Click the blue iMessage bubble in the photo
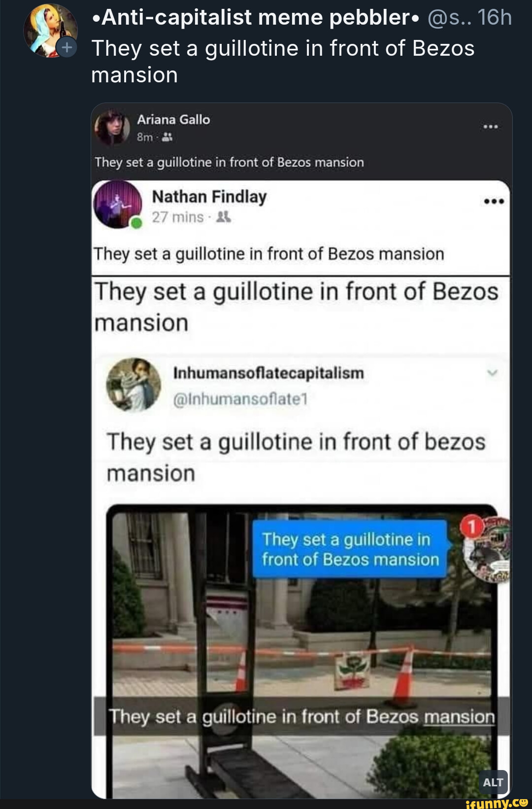The height and width of the screenshot is (809, 532). (x=350, y=549)
